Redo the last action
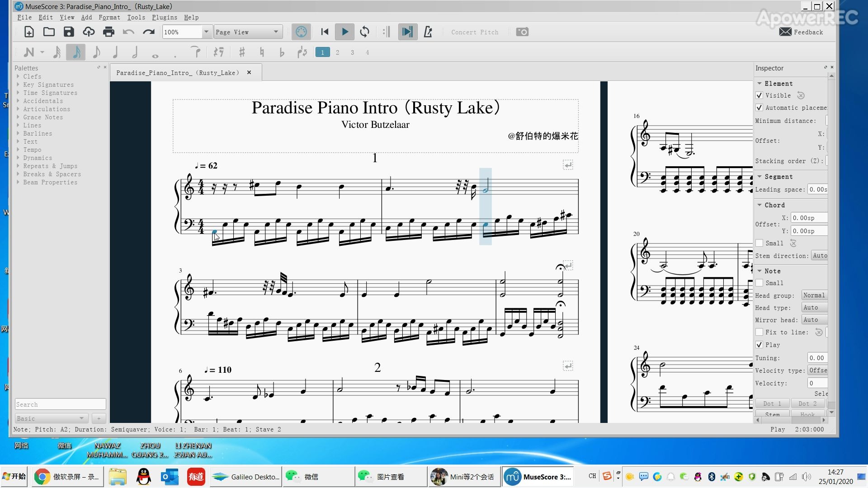The height and width of the screenshot is (488, 868). [149, 32]
